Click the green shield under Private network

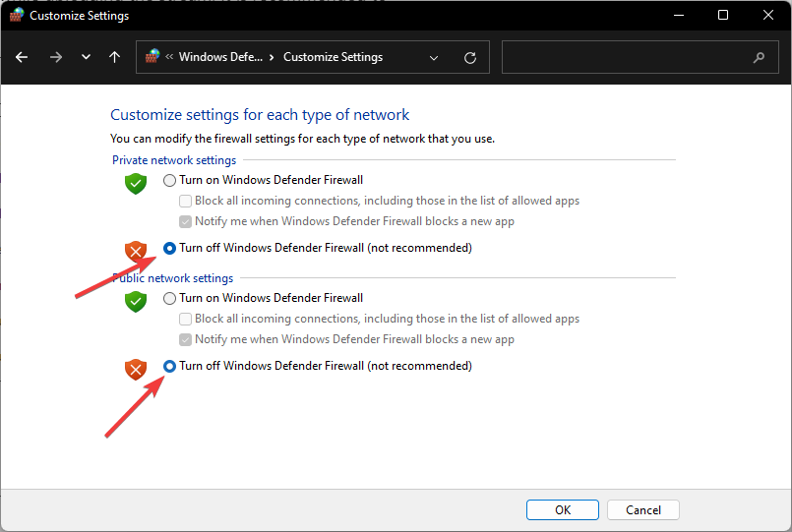point(136,183)
